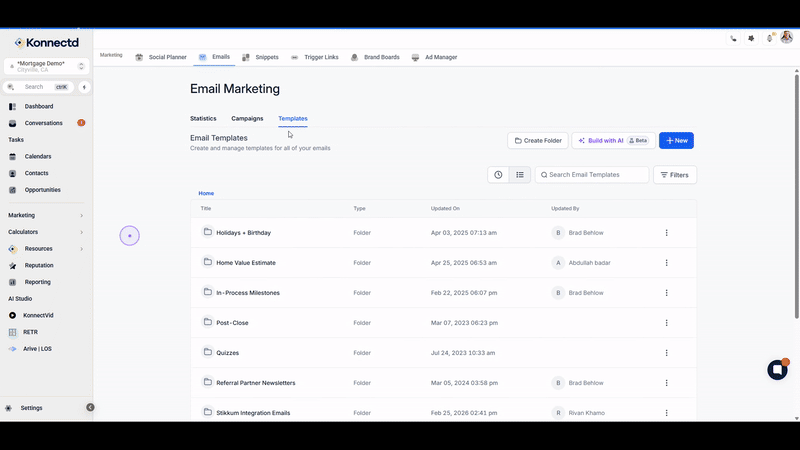800x450 pixels.
Task: Collapse the sidebar with arrow button
Action: tap(90, 407)
